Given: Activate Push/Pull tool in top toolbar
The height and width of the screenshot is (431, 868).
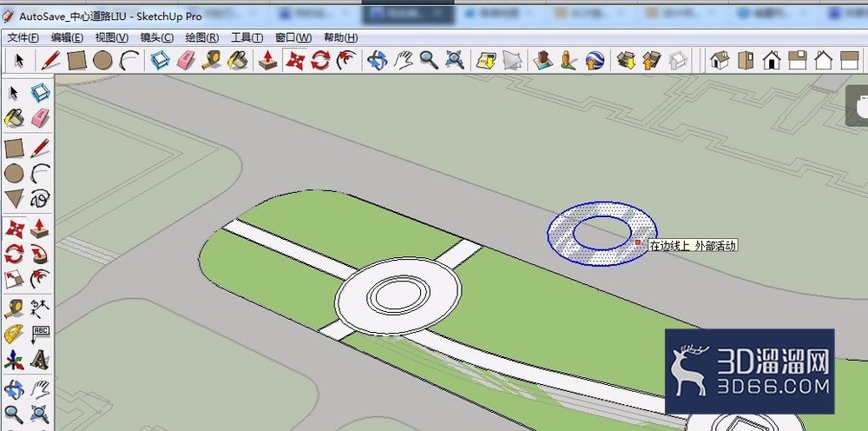Looking at the screenshot, I should (x=268, y=60).
